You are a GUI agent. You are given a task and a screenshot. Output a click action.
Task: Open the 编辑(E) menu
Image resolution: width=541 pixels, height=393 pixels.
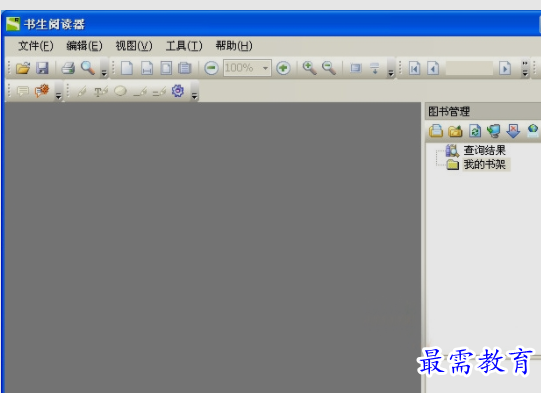(85, 46)
